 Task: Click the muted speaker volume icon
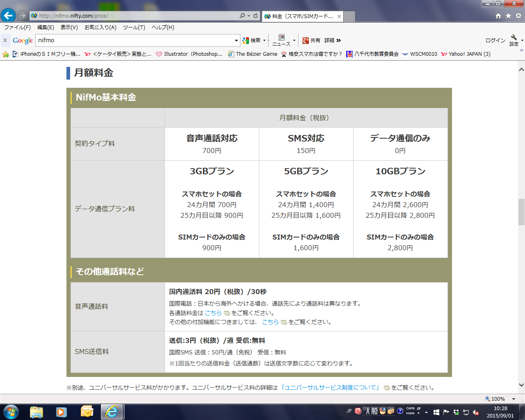(x=476, y=412)
